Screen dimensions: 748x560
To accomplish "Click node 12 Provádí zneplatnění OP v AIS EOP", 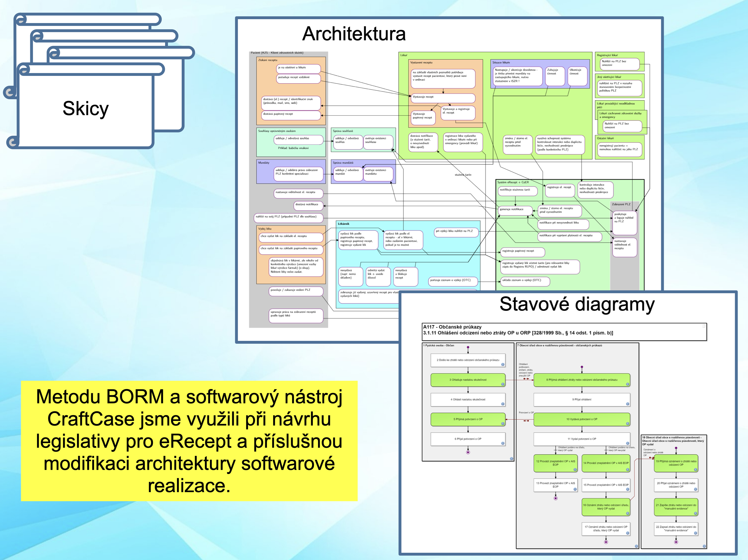I will [x=555, y=463].
